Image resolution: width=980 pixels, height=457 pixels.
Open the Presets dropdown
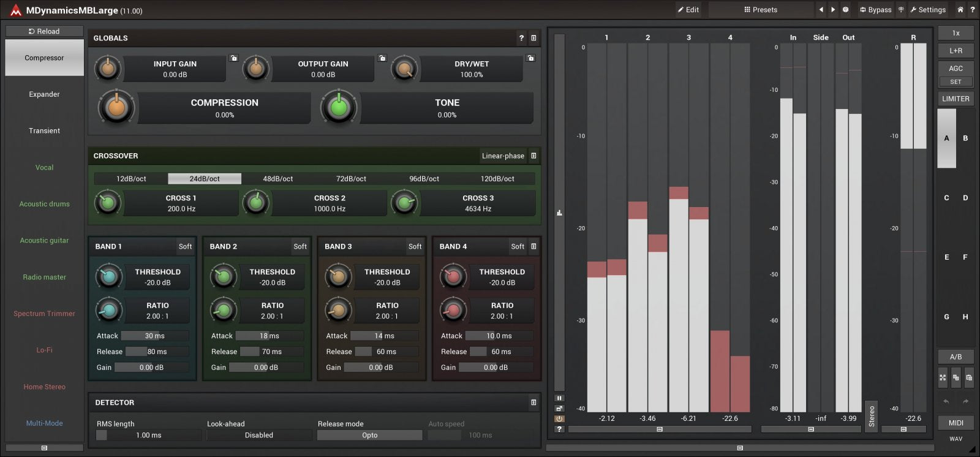tap(761, 10)
